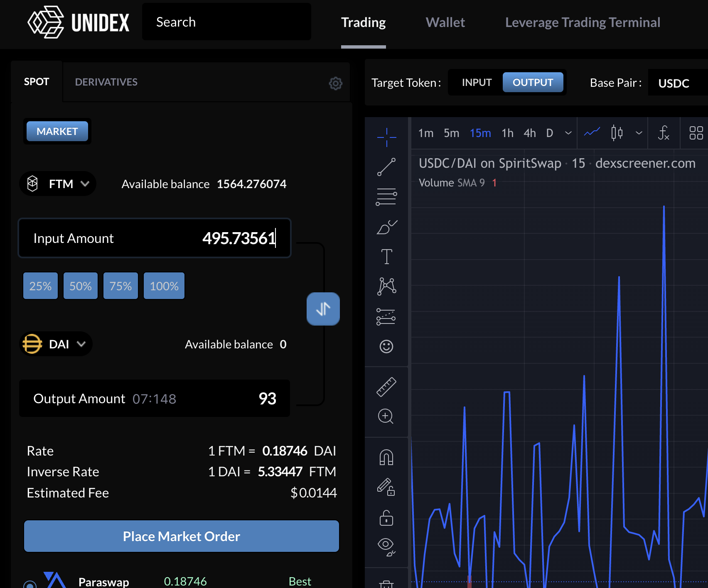Image resolution: width=708 pixels, height=588 pixels.
Task: Set Target Token to INPUT
Action: [477, 82]
